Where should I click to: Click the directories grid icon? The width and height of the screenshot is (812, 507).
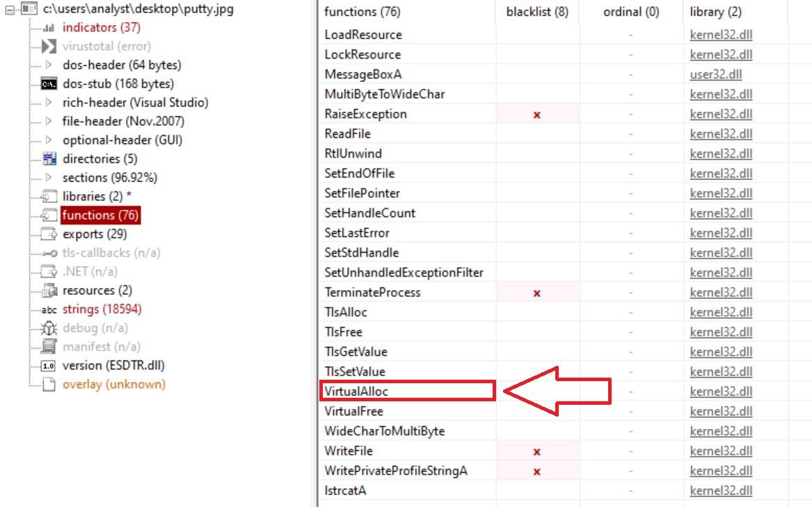49,159
